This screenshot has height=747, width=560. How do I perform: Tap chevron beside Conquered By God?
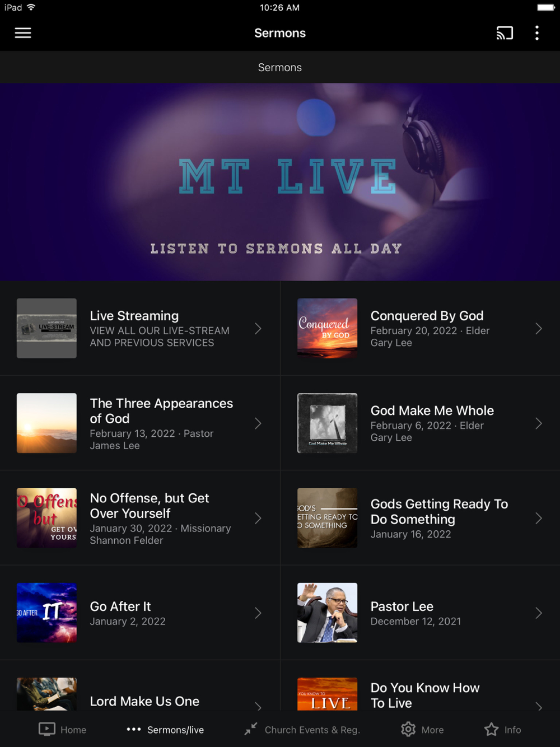point(539,329)
